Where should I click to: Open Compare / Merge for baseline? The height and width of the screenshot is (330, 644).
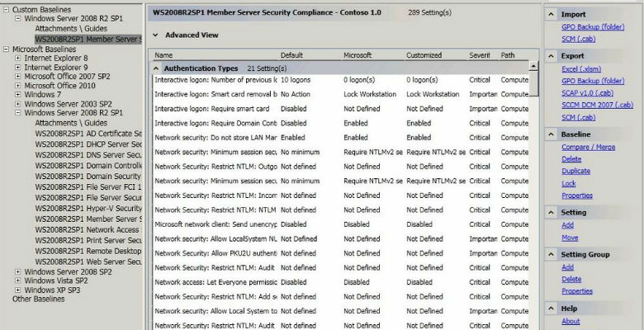(x=588, y=147)
